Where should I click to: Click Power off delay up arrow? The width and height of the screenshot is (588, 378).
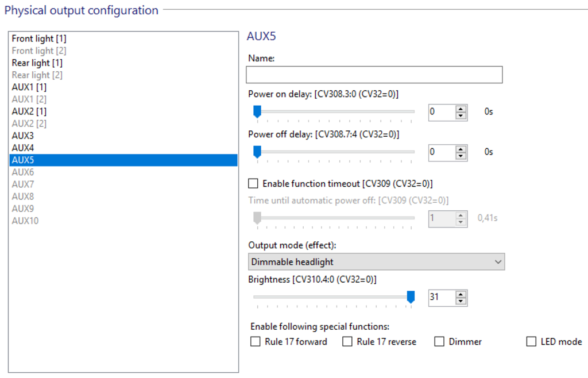click(461, 149)
